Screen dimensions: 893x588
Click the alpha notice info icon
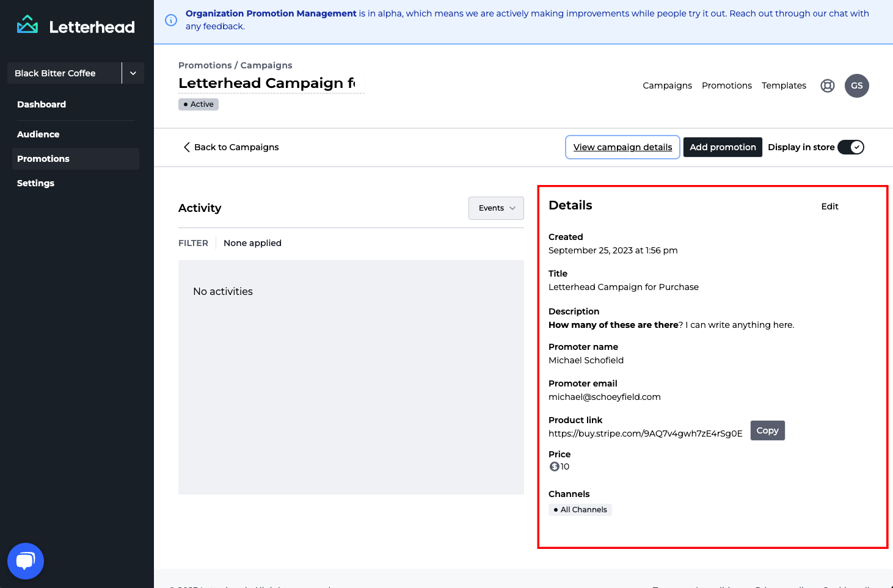[172, 20]
